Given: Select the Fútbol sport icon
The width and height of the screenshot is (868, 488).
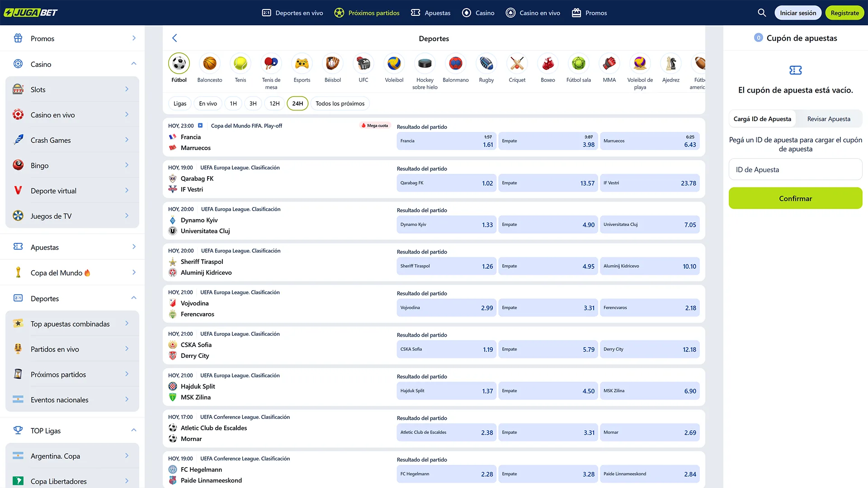Looking at the screenshot, I should [x=179, y=64].
